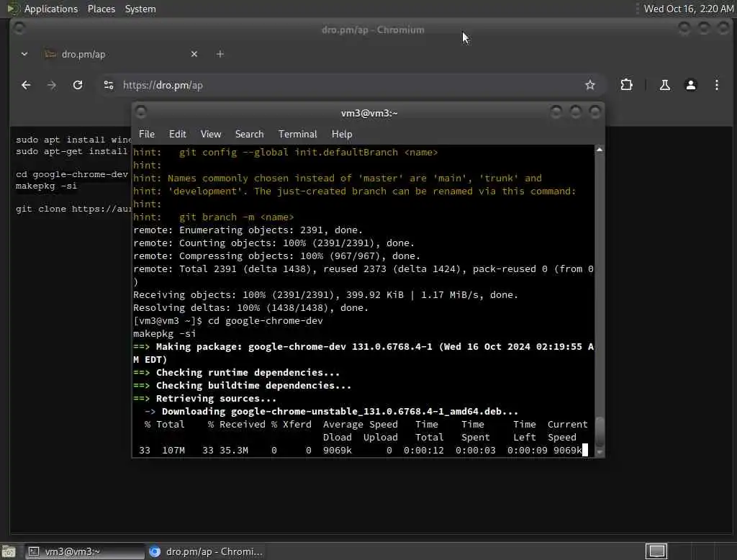Click the terminal scrollbar up arrow
This screenshot has height=560, width=737.
pos(600,150)
